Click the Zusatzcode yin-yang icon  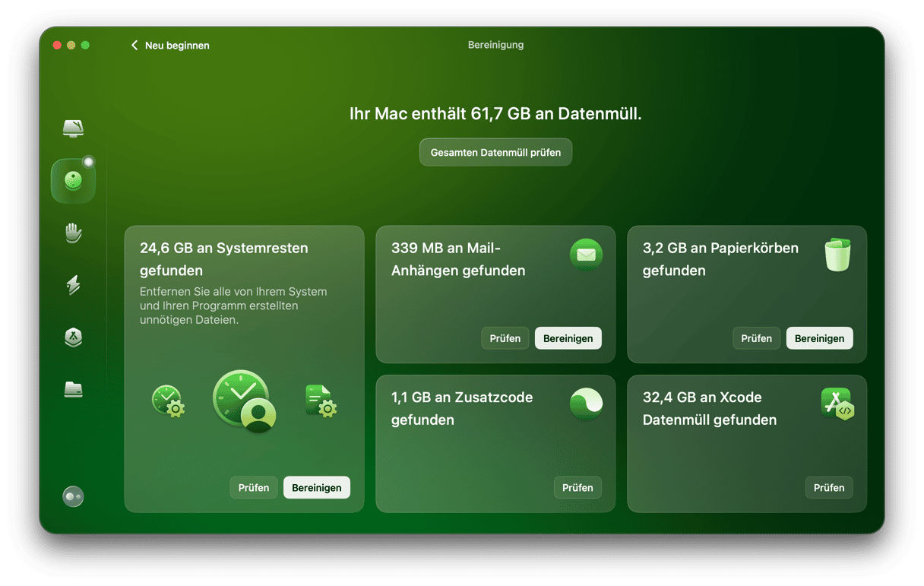(x=586, y=404)
